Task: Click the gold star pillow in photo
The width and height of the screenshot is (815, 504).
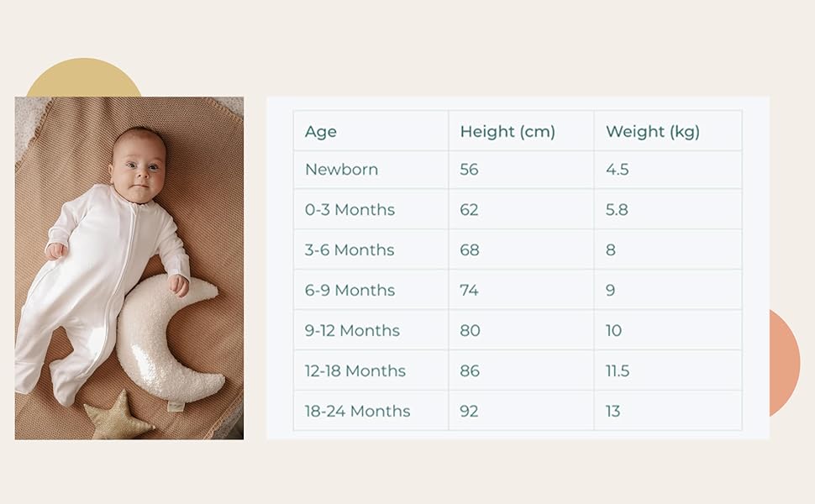Action: click(x=119, y=416)
